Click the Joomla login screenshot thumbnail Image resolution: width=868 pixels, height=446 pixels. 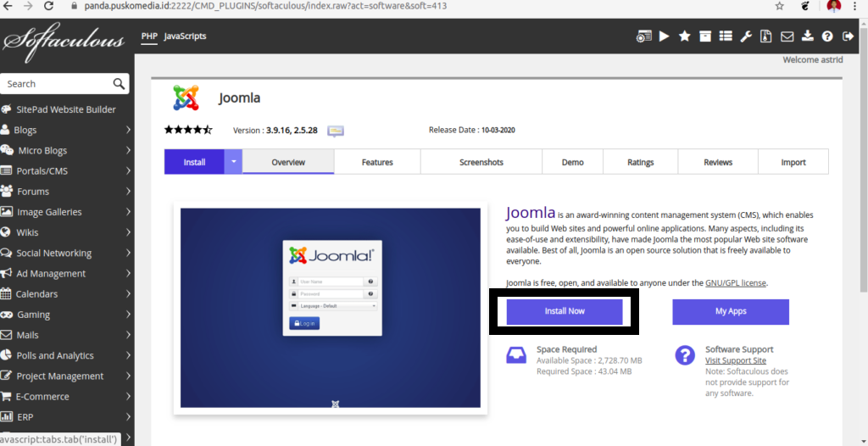point(331,308)
